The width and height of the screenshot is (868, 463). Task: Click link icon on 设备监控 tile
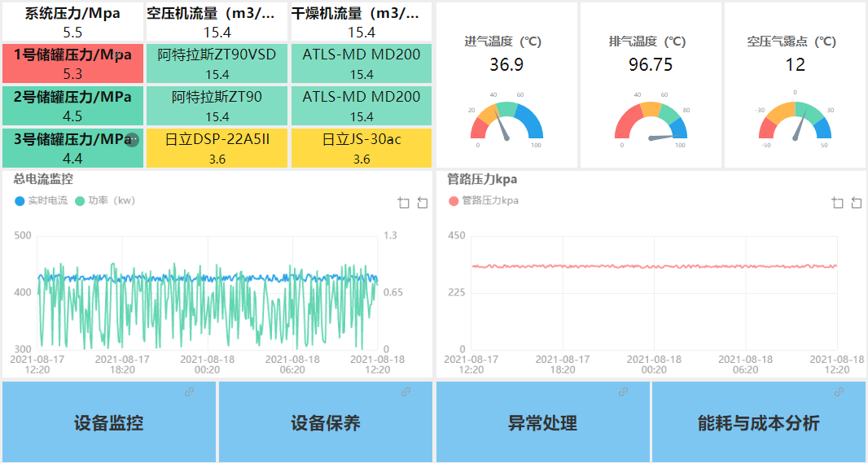coord(190,391)
